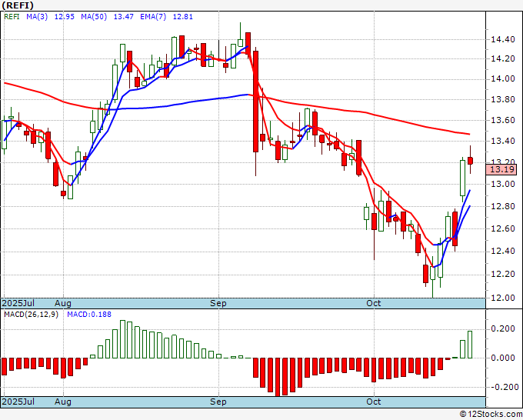The height and width of the screenshot is (420, 523).
Task: Click the large red September gap-down candlestick
Action: [x=256, y=102]
